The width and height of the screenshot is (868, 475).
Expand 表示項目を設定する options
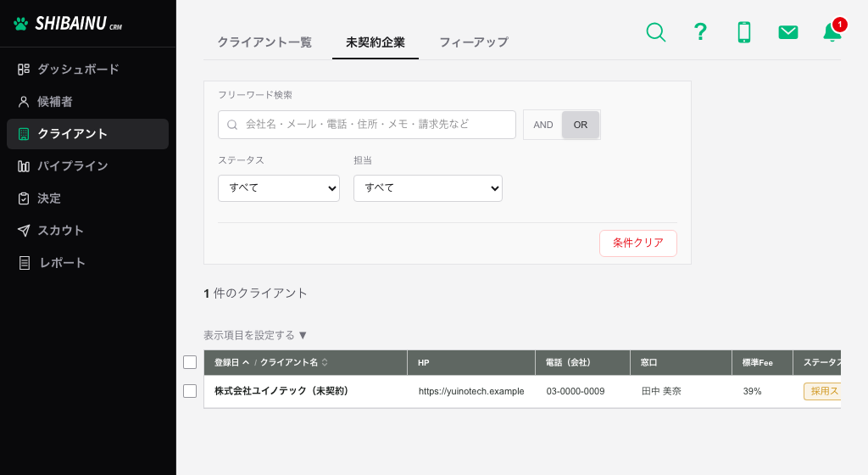pos(254,336)
